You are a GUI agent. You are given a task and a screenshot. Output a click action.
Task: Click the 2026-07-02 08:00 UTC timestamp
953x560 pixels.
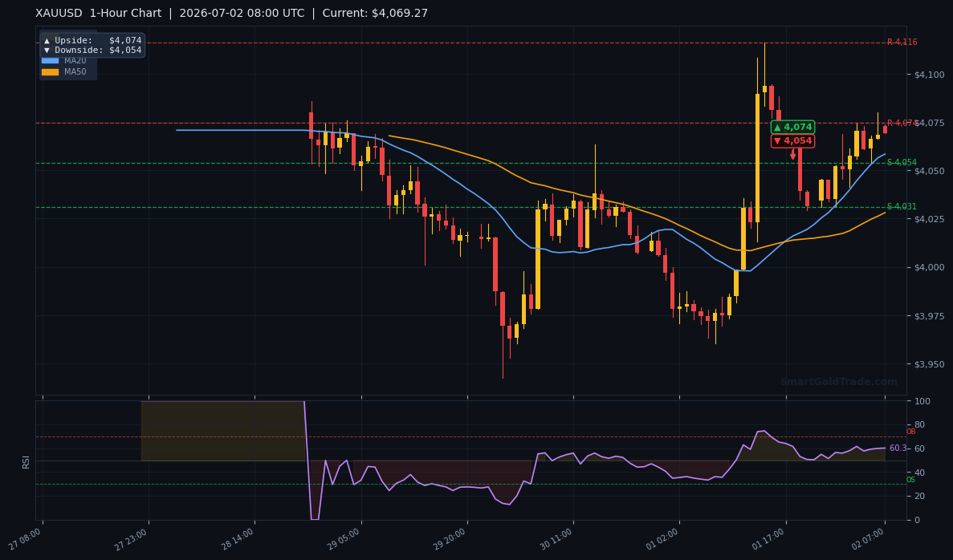point(242,13)
